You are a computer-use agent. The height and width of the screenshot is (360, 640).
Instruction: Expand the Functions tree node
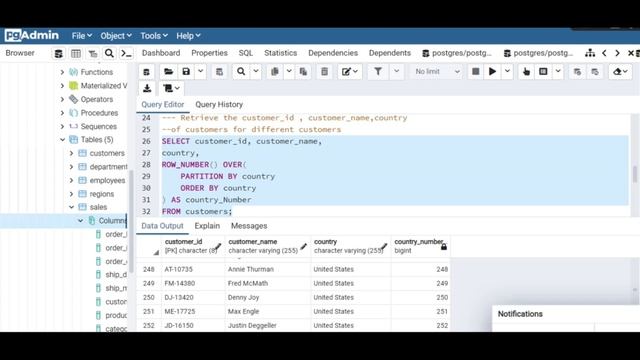(62, 72)
